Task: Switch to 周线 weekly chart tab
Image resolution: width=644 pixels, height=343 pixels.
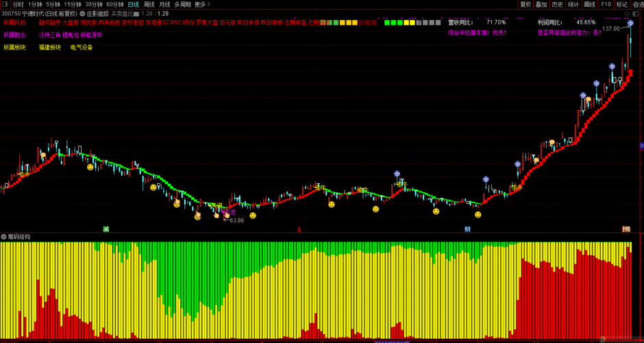Action: [149, 4]
